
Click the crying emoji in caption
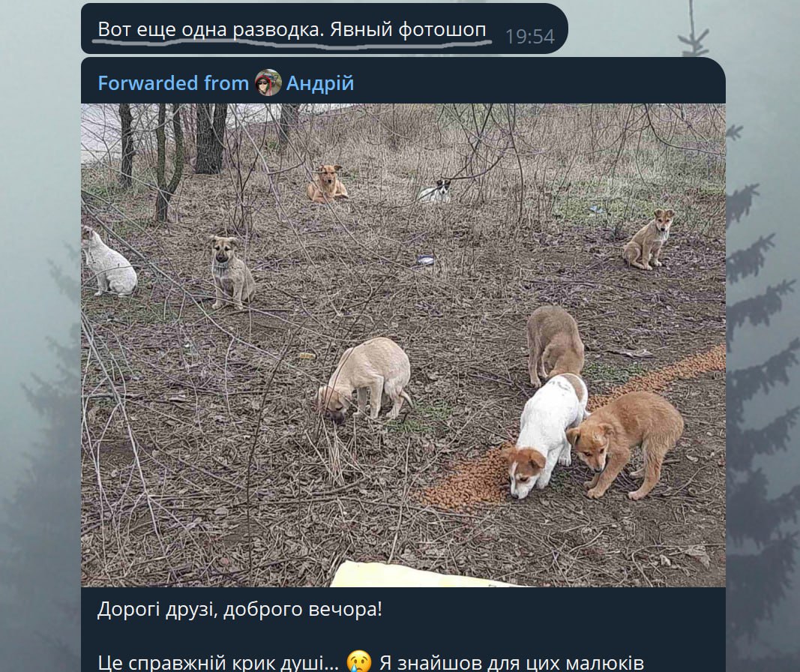tap(361, 662)
